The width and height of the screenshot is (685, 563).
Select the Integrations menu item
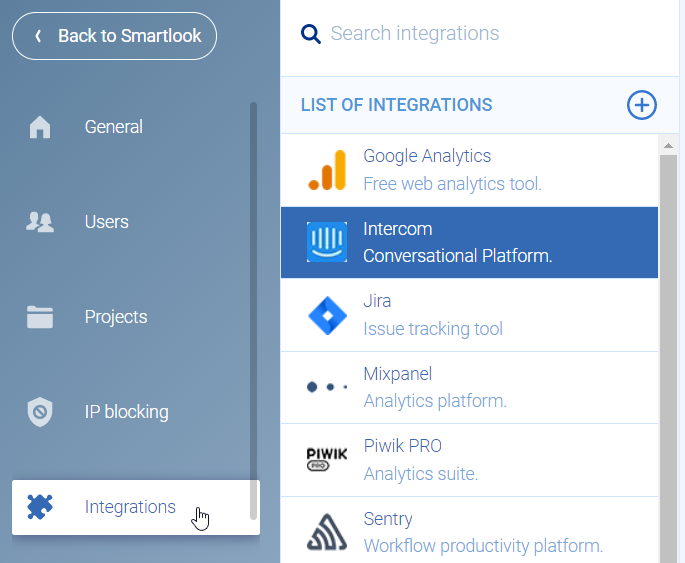136,507
